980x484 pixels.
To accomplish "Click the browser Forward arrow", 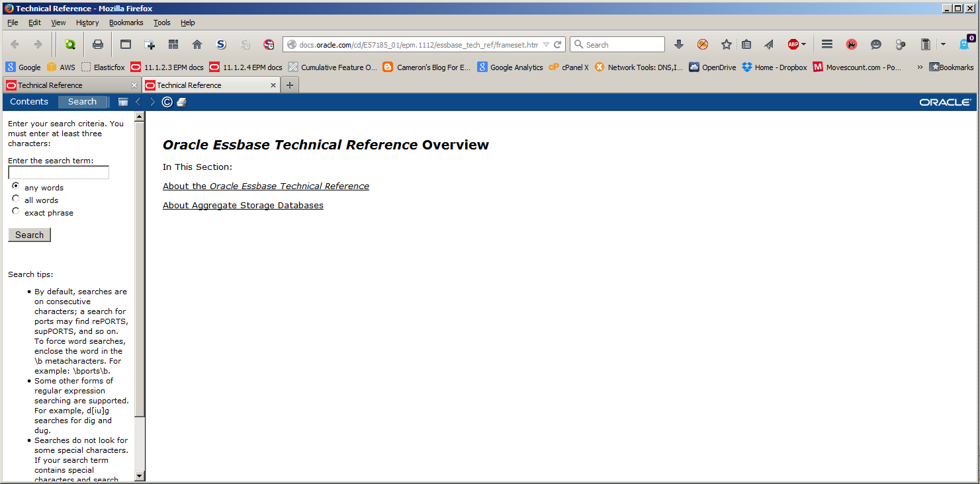I will click(38, 44).
